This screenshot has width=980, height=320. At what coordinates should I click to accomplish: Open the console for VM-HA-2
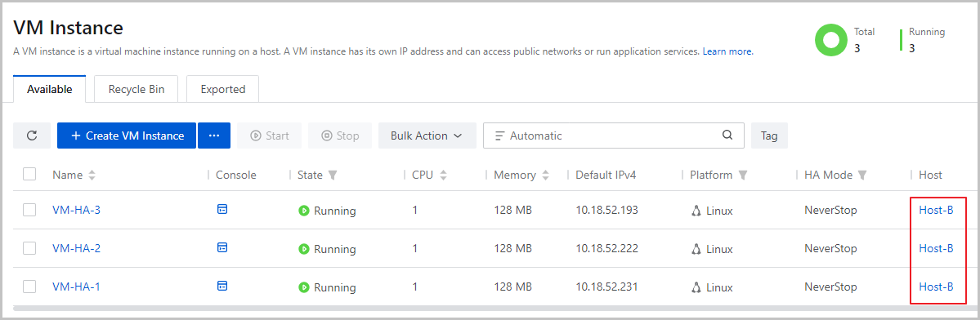point(222,247)
